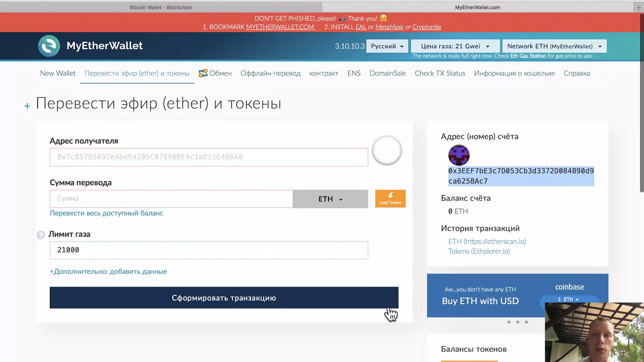644x362 pixels.
Task: Click the Сформировать транзакцию button
Action: coord(224,298)
